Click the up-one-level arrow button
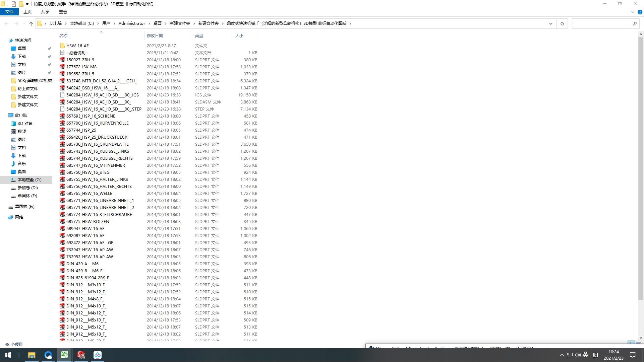The height and width of the screenshot is (362, 644). [31, 23]
